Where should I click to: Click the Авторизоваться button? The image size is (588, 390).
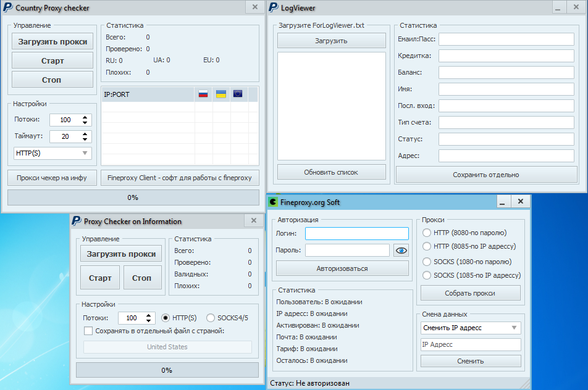coord(342,268)
